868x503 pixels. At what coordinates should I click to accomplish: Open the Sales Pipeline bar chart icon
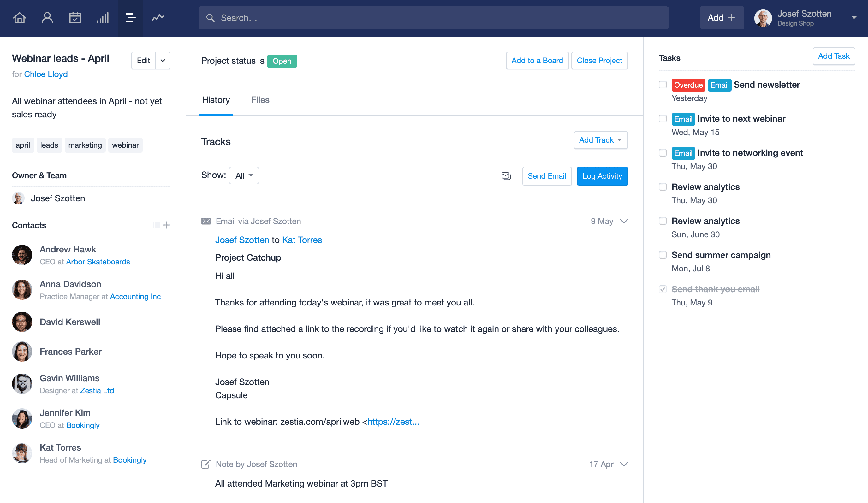[103, 18]
